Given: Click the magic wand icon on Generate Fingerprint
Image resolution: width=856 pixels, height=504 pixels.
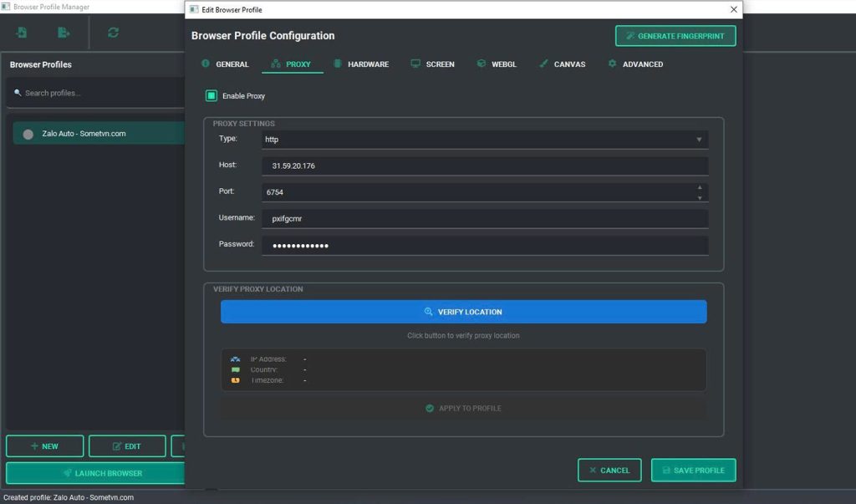Looking at the screenshot, I should tap(630, 36).
